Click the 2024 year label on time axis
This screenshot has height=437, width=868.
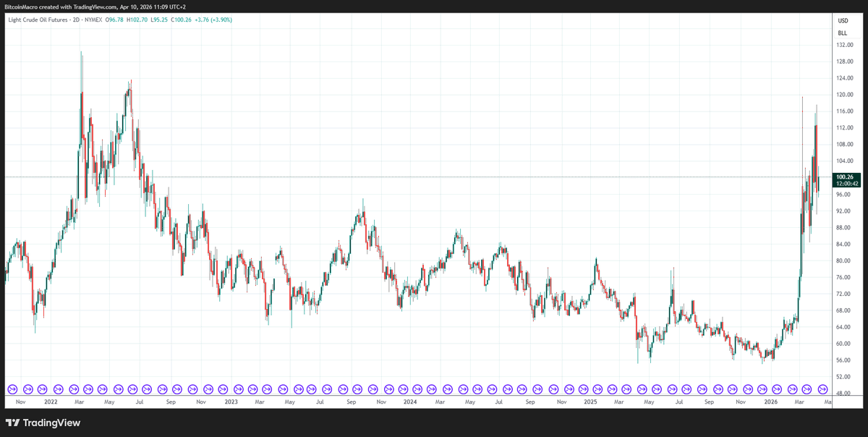point(410,402)
